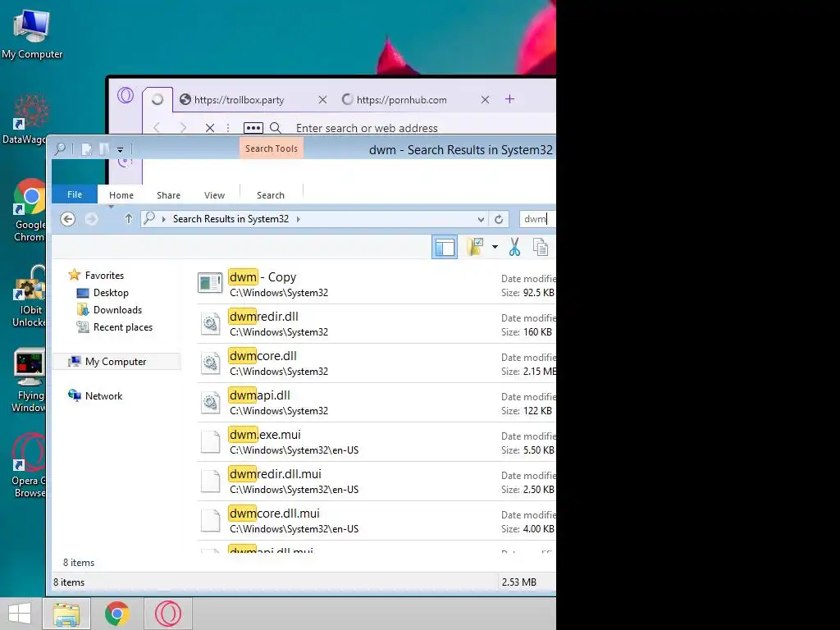The height and width of the screenshot is (630, 840).
Task: Select the loading first tab in Opera
Action: pyautogui.click(x=157, y=99)
